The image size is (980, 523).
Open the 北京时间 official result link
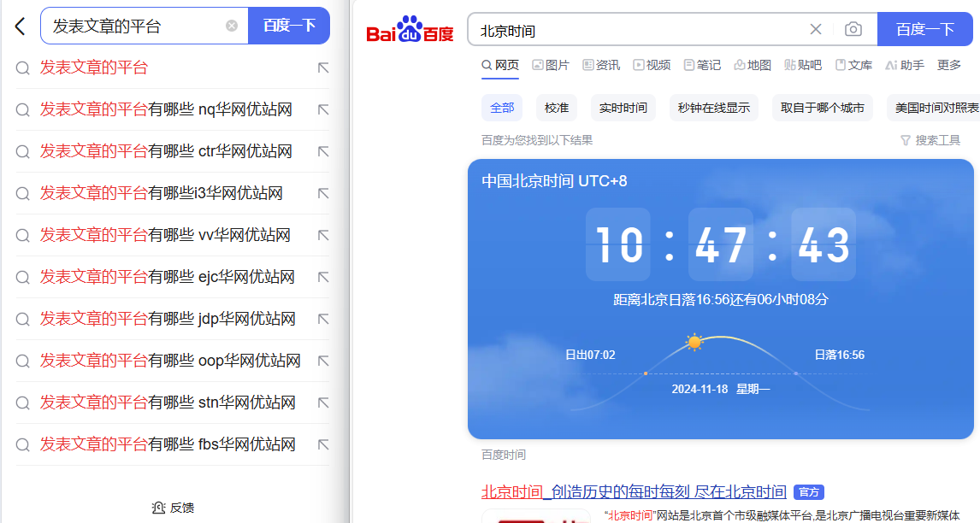point(634,491)
